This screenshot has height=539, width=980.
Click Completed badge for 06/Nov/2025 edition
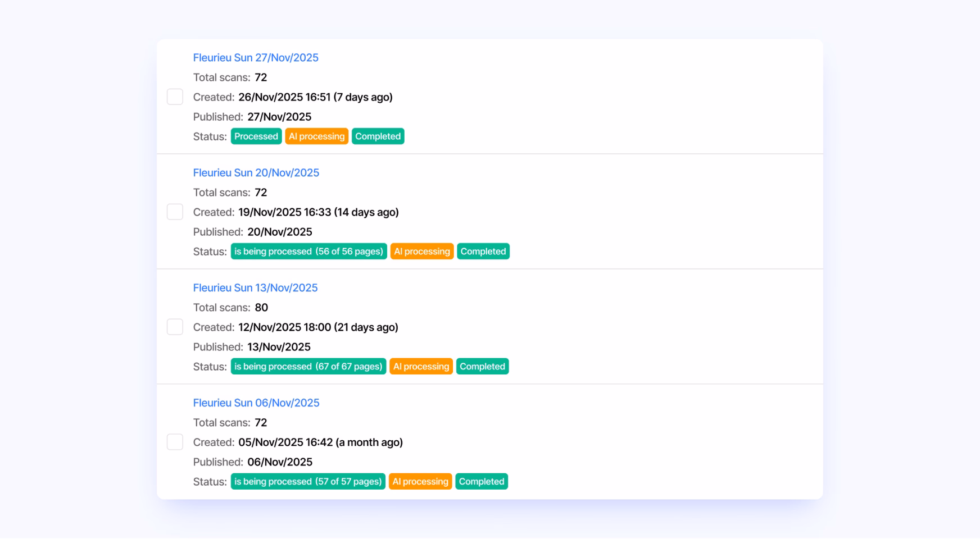[x=482, y=482]
